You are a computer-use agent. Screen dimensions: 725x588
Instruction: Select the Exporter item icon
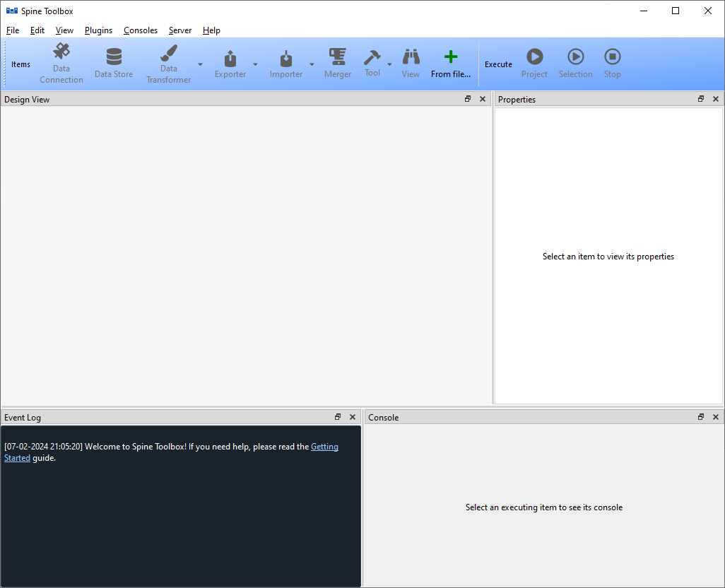[230, 59]
